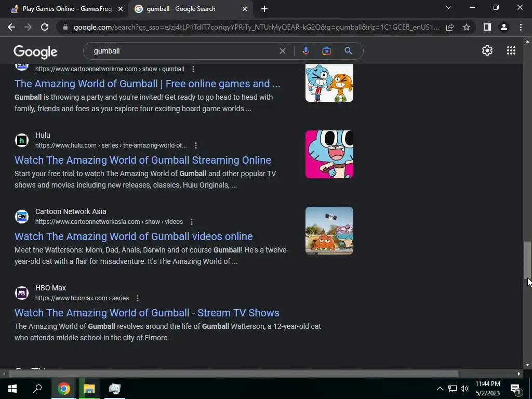Open more options for HBO Max result
Screen dimensions: 532x399
click(137, 298)
